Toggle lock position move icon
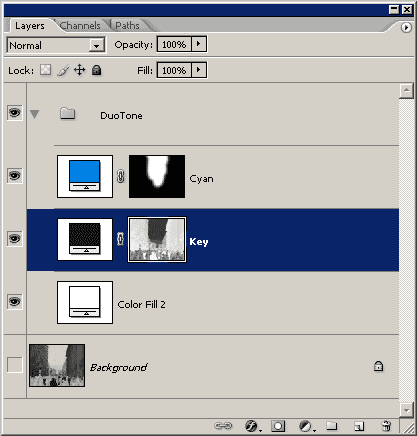 [x=80, y=70]
